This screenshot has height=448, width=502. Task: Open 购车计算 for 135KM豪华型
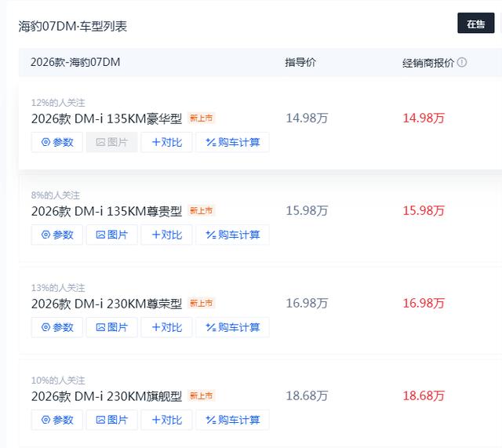tap(232, 142)
